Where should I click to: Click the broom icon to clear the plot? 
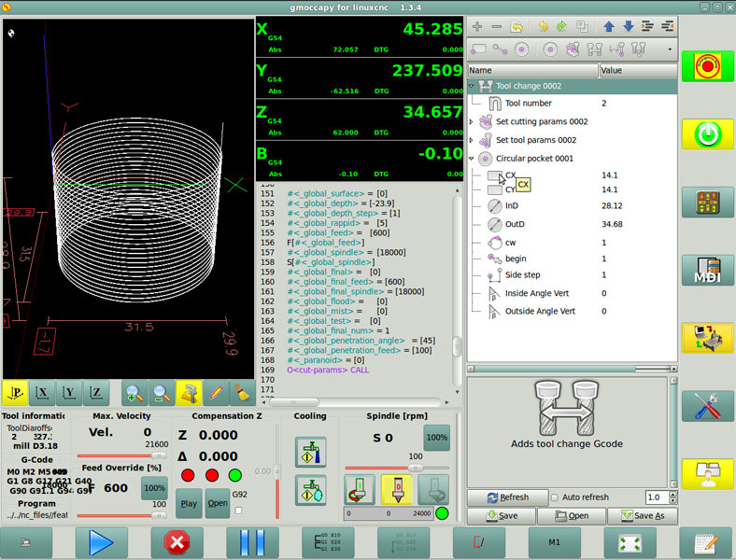[x=242, y=393]
